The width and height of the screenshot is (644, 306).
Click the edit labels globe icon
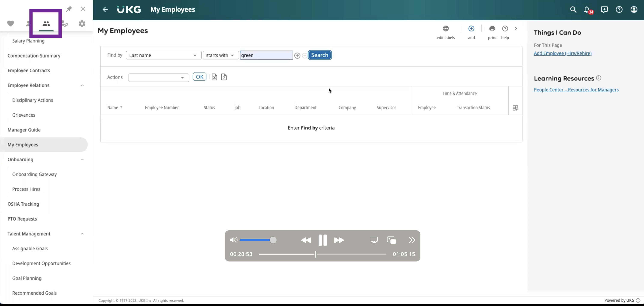click(446, 28)
